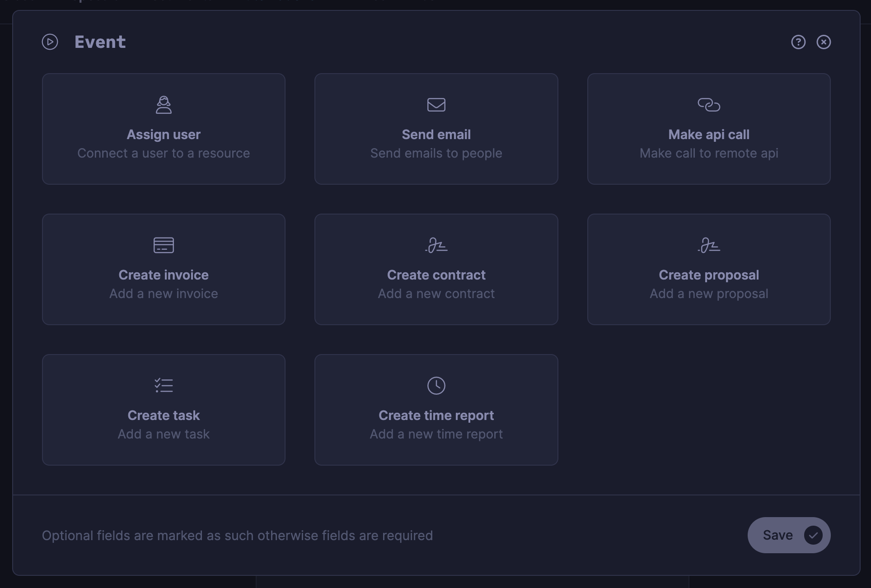Select "Add a new invoice" event card
Image resolution: width=871 pixels, height=588 pixels.
[164, 294]
